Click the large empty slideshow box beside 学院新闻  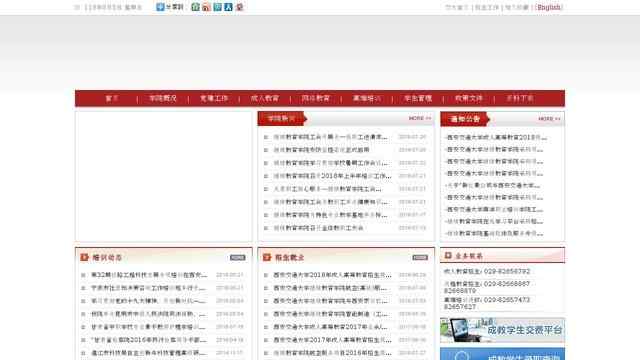164,176
